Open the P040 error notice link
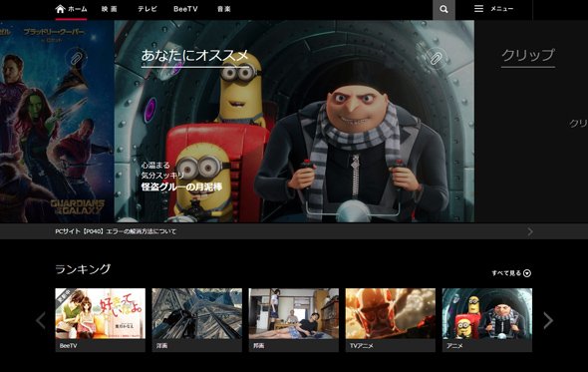 [x=116, y=231]
